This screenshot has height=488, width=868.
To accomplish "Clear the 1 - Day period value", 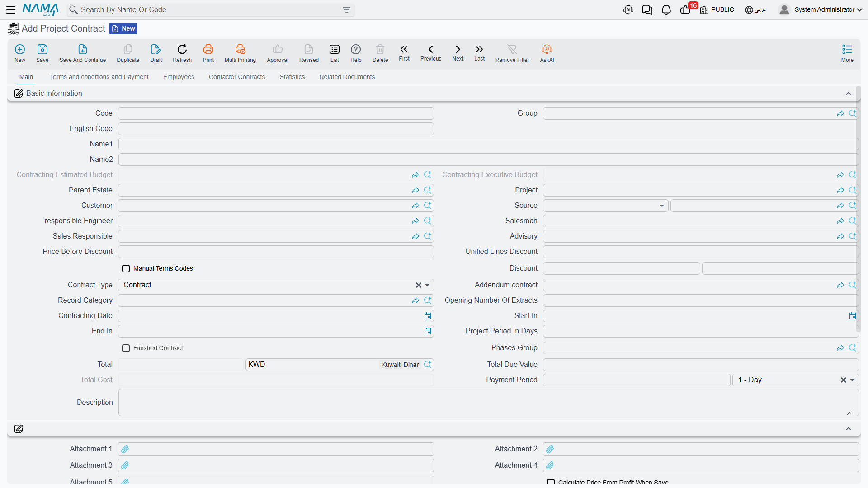I will (844, 380).
